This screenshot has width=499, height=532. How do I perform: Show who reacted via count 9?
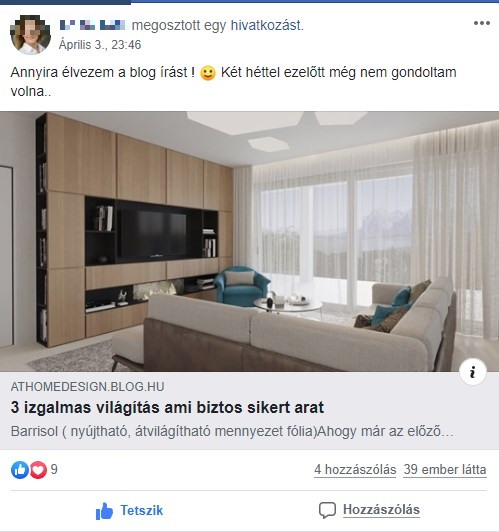(x=54, y=470)
